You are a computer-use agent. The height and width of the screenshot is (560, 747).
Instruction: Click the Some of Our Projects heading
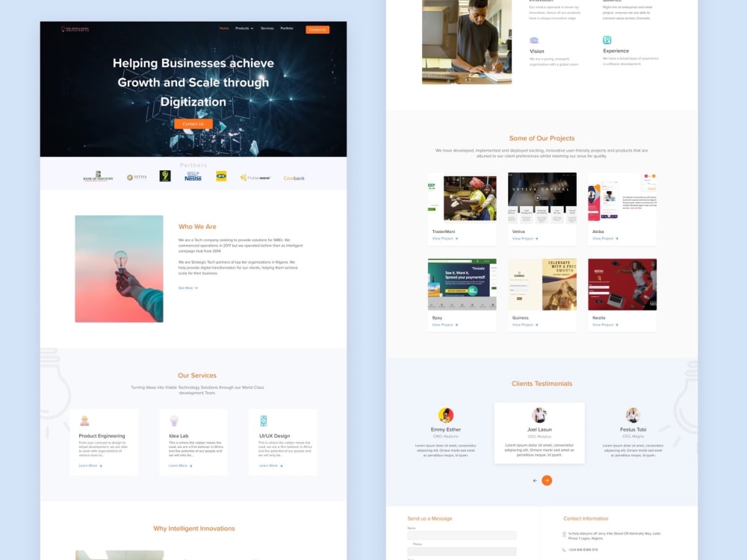[x=542, y=138]
